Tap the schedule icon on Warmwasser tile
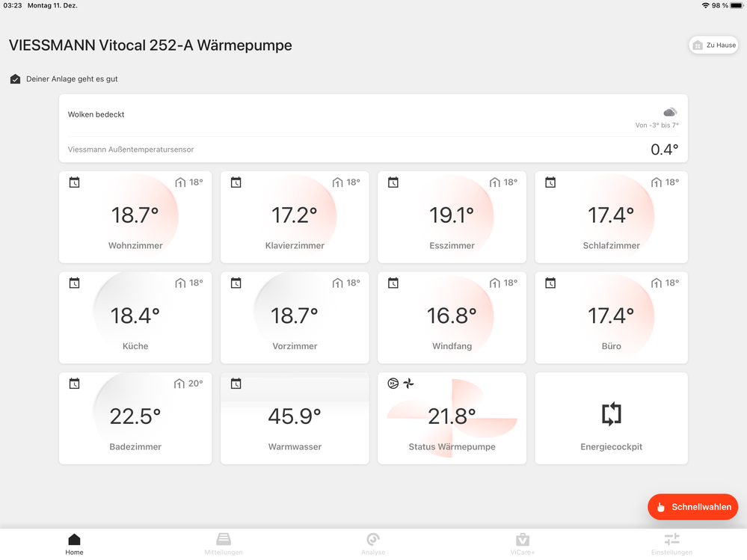Viewport: 747px width, 560px height. (x=236, y=384)
